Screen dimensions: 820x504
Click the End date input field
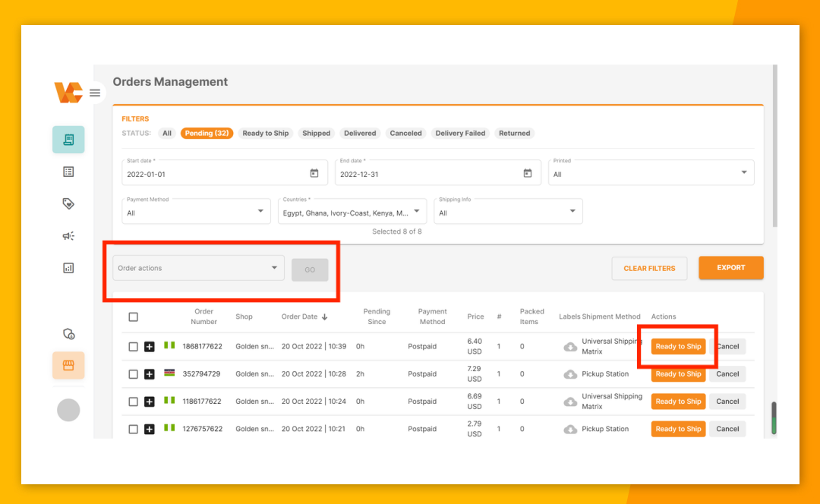click(438, 172)
